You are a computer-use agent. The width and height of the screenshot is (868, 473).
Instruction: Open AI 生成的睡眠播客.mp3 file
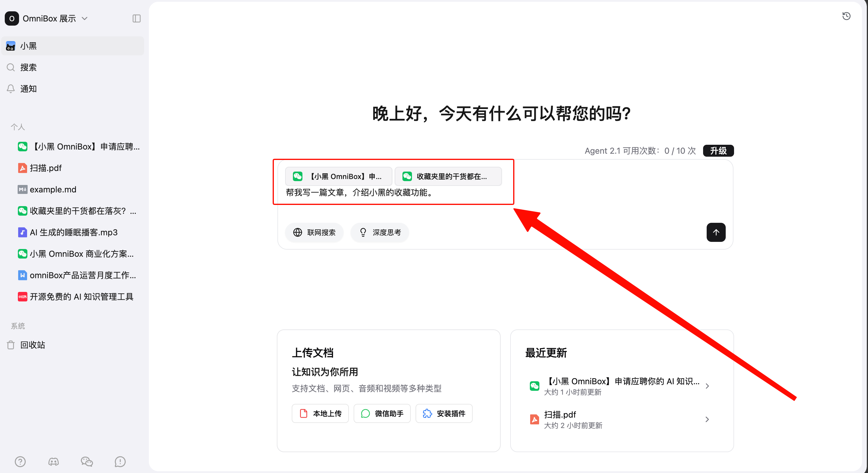click(79, 232)
